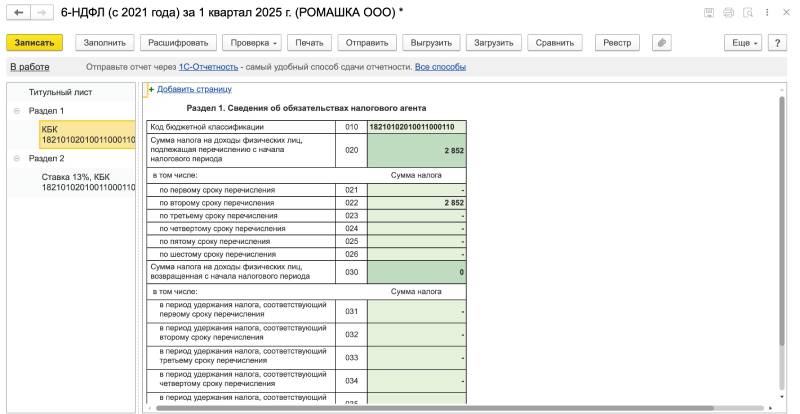Open help with the question mark button
This screenshot has width=800, height=414.
tap(777, 43)
